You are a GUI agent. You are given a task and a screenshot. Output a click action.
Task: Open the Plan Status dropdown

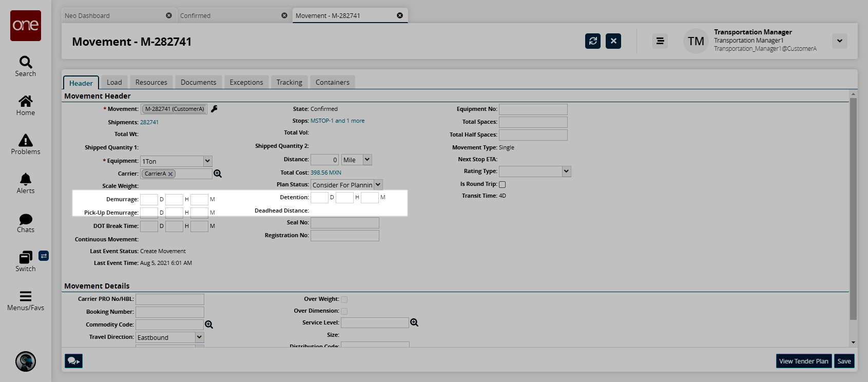tap(378, 185)
